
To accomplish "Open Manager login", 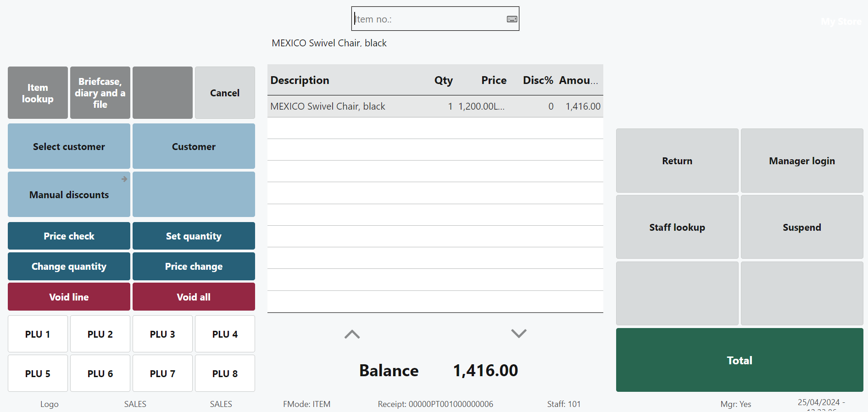I will pyautogui.click(x=801, y=161).
